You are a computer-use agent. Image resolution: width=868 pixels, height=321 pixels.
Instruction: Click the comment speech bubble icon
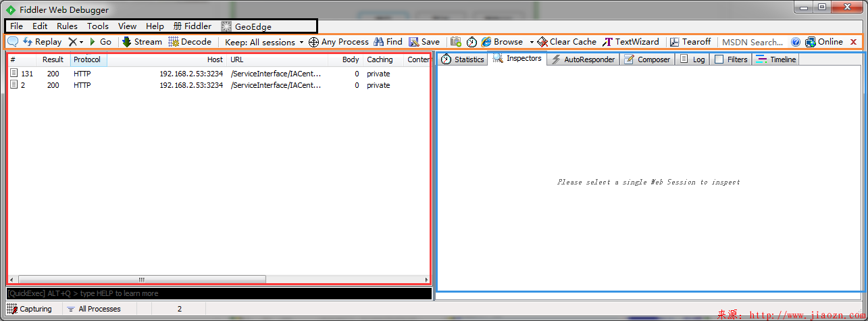point(13,42)
